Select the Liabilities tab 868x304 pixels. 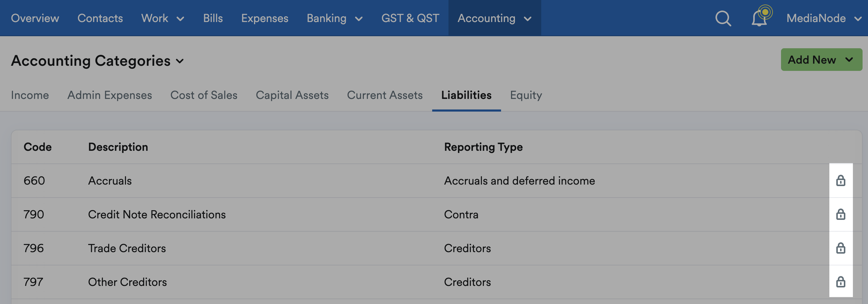[466, 95]
